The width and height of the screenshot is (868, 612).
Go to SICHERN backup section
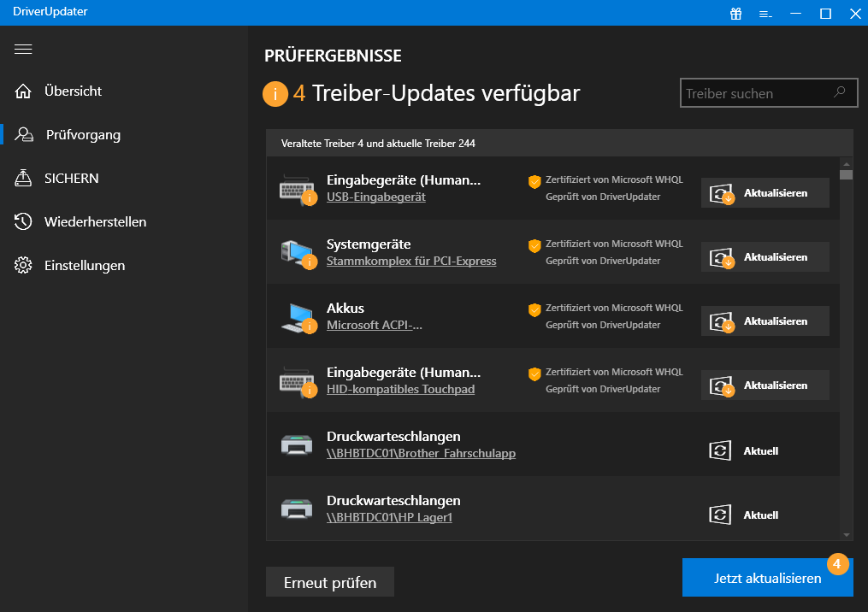71,179
